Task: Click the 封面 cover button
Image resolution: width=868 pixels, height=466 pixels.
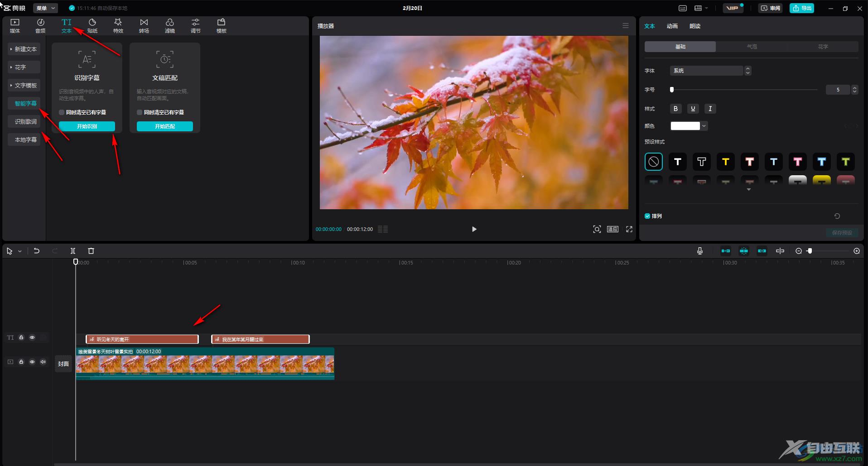Action: click(x=63, y=364)
